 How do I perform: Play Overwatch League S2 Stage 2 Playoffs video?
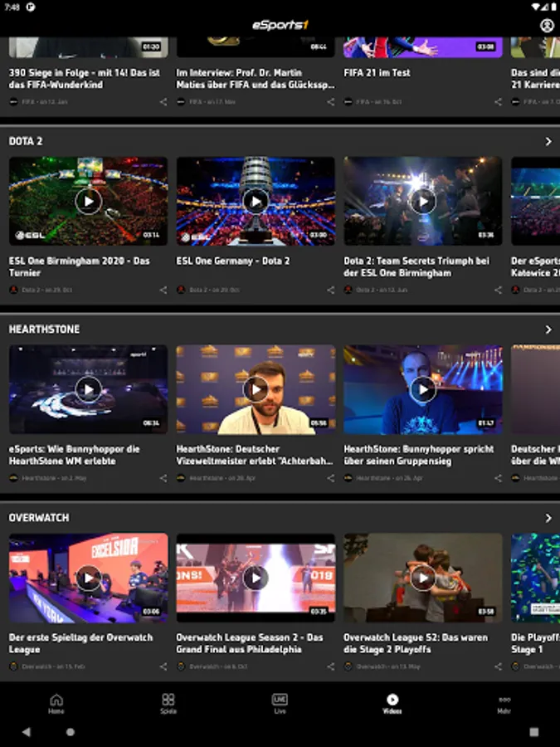point(423,578)
